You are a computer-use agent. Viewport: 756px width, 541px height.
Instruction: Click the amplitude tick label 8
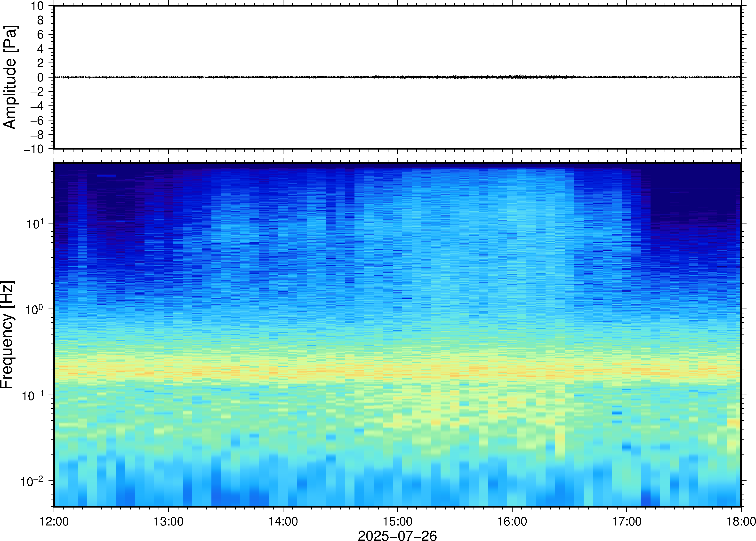coord(41,20)
